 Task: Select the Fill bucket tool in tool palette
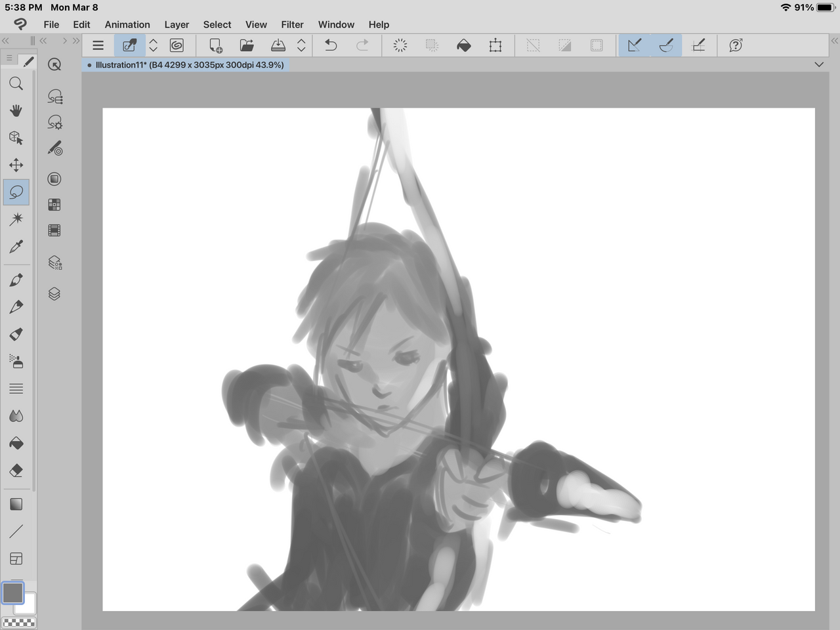16,444
